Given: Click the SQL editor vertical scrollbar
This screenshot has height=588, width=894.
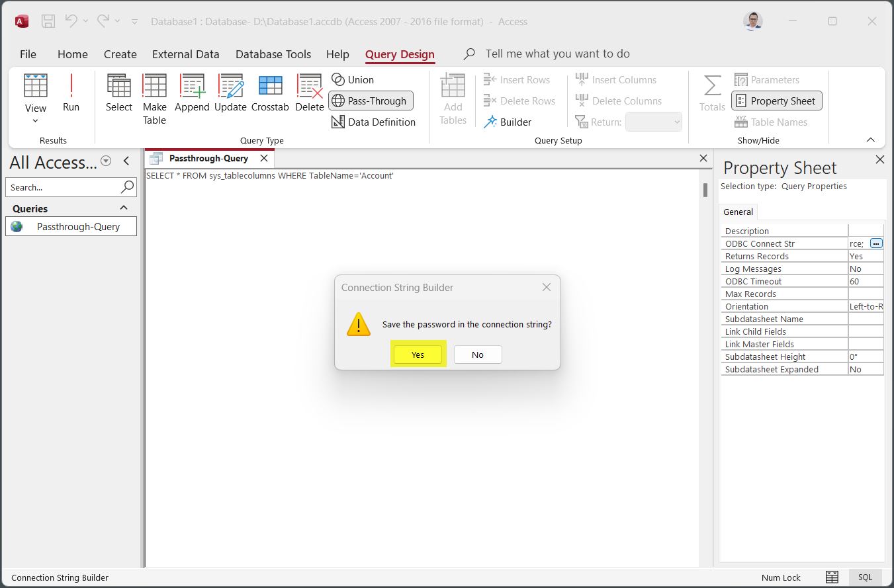Looking at the screenshot, I should pos(705,190).
